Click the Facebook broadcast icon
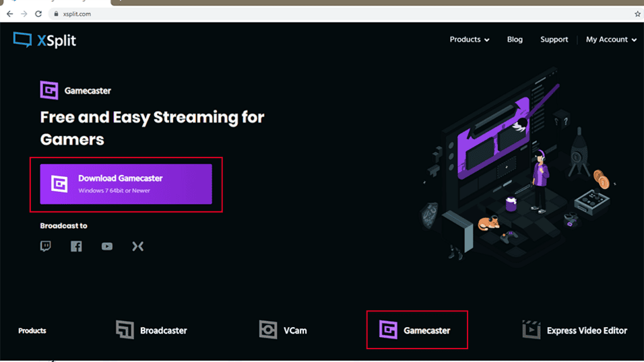Image resolution: width=644 pixels, height=362 pixels. click(76, 246)
